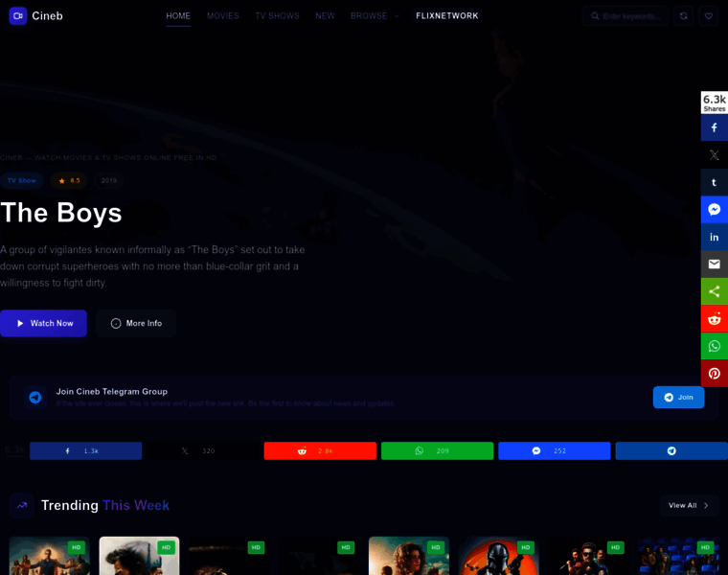Open the fifth trending poster with curly-haired woman
Viewport: 728px width, 575px height.
click(409, 556)
